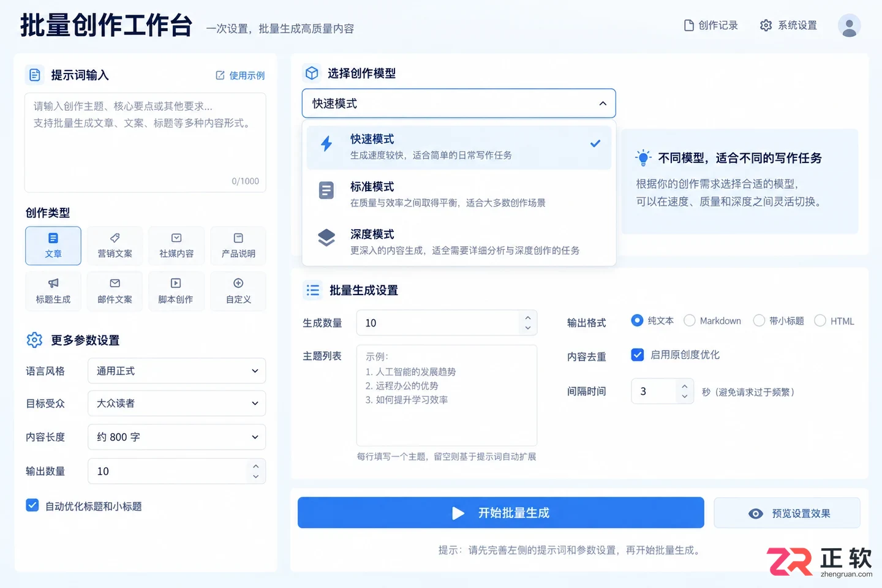Click the 深度模式 layers icon
The width and height of the screenshot is (882, 588).
(326, 238)
